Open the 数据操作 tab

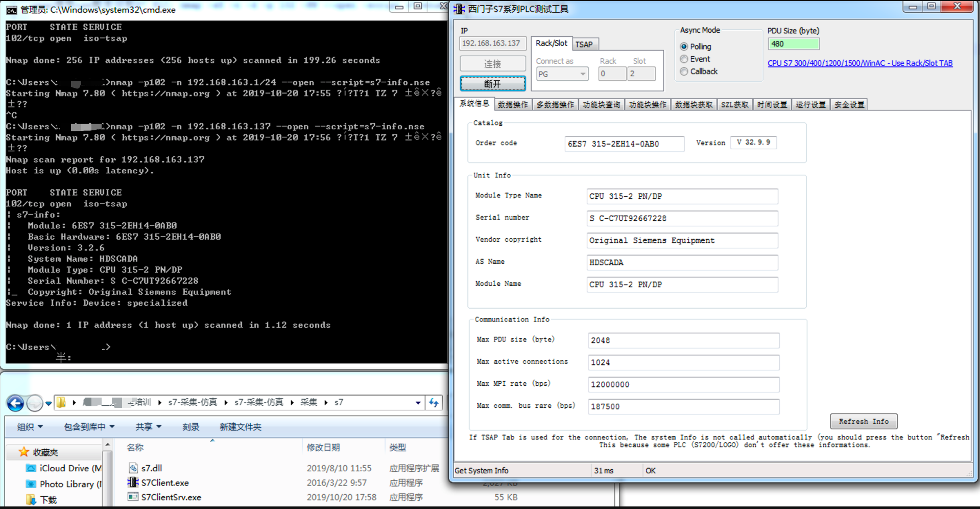pyautogui.click(x=513, y=105)
